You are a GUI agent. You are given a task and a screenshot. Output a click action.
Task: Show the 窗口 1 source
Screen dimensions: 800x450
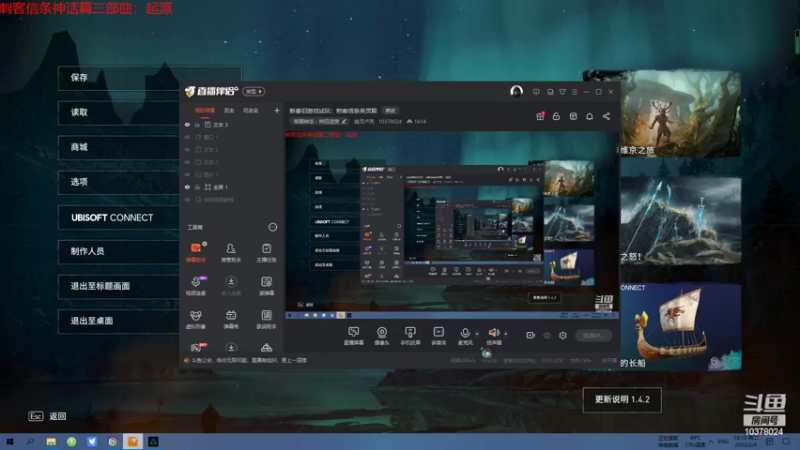coord(187,137)
